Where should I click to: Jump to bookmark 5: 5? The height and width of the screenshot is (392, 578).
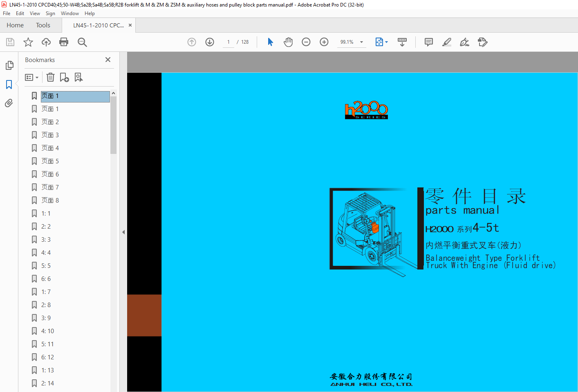point(46,266)
